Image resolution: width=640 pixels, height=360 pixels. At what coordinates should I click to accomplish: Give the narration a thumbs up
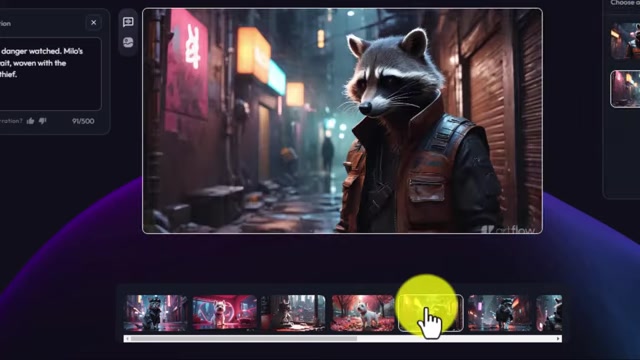point(30,121)
